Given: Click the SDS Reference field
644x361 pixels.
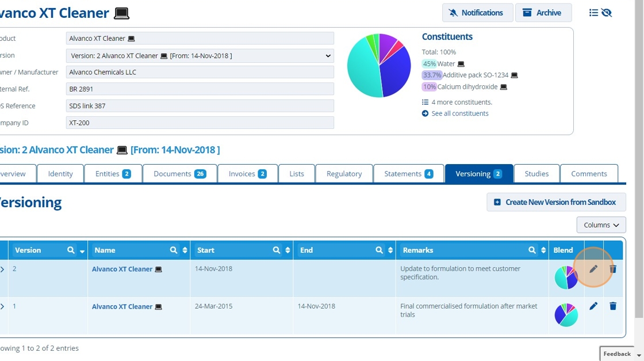Looking at the screenshot, I should [x=200, y=106].
